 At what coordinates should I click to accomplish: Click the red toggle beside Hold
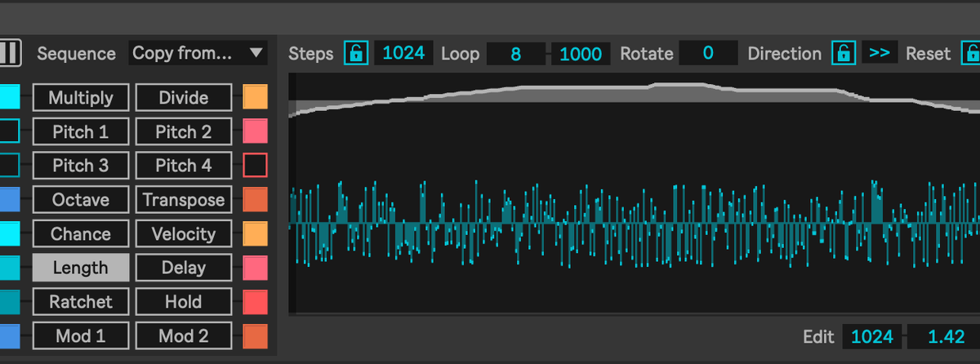click(255, 302)
